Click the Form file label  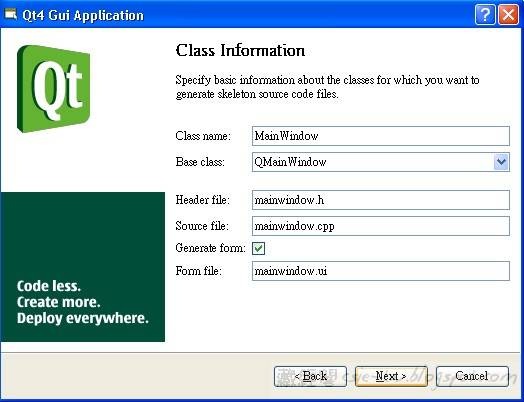[x=199, y=271]
